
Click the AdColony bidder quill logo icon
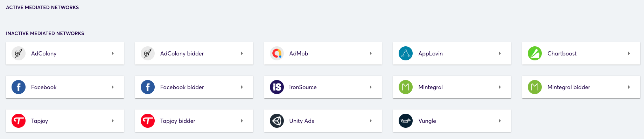click(148, 53)
